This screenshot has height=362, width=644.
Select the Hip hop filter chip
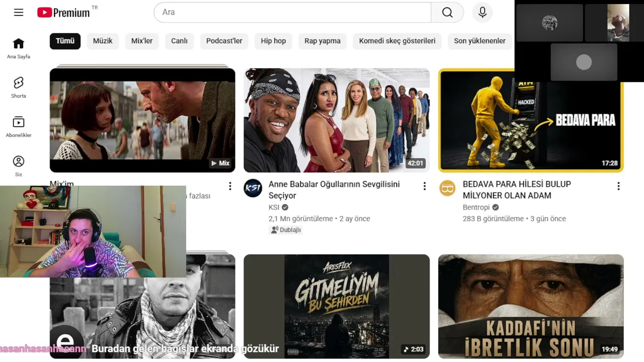pos(273,41)
